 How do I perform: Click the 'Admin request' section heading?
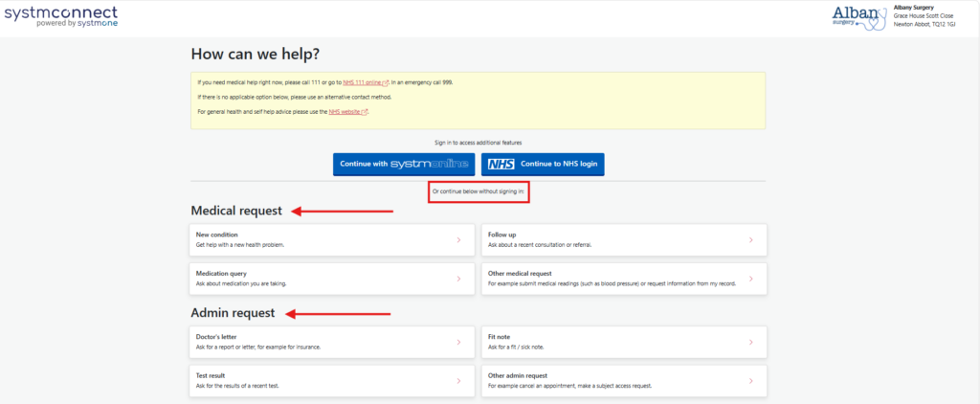coord(233,313)
